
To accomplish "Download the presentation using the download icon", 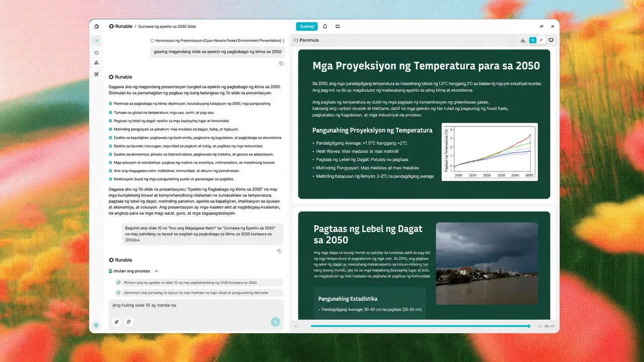I will click(523, 40).
